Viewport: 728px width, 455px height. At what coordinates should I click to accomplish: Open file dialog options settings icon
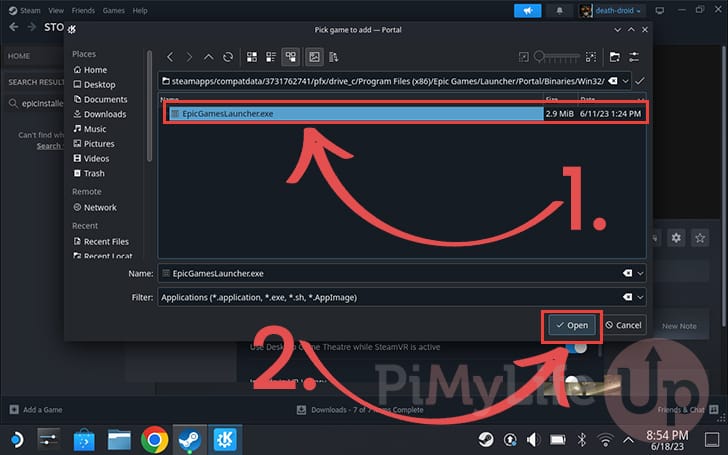click(x=634, y=57)
